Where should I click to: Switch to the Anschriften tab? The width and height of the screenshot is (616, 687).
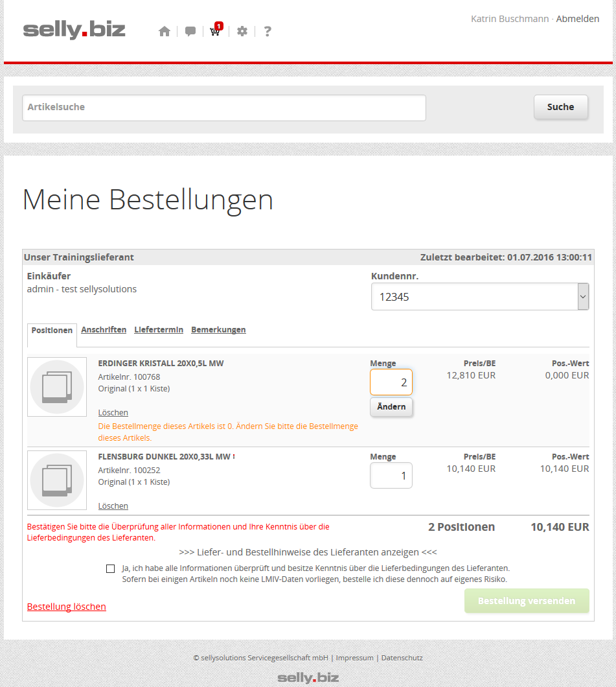[x=104, y=330]
